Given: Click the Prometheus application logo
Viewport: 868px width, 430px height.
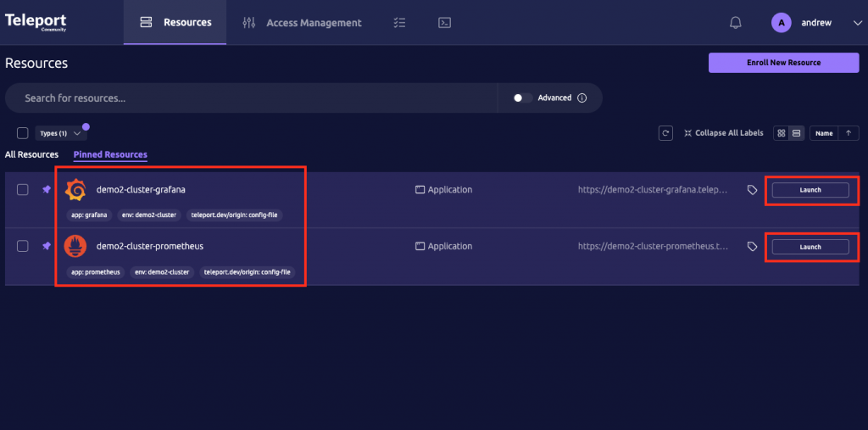Looking at the screenshot, I should pyautogui.click(x=75, y=247).
